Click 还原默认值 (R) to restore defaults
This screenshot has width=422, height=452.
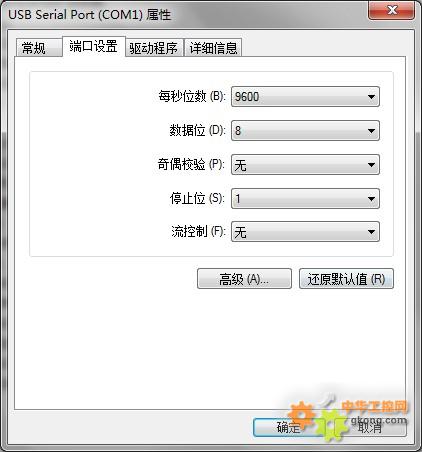[x=346, y=279]
